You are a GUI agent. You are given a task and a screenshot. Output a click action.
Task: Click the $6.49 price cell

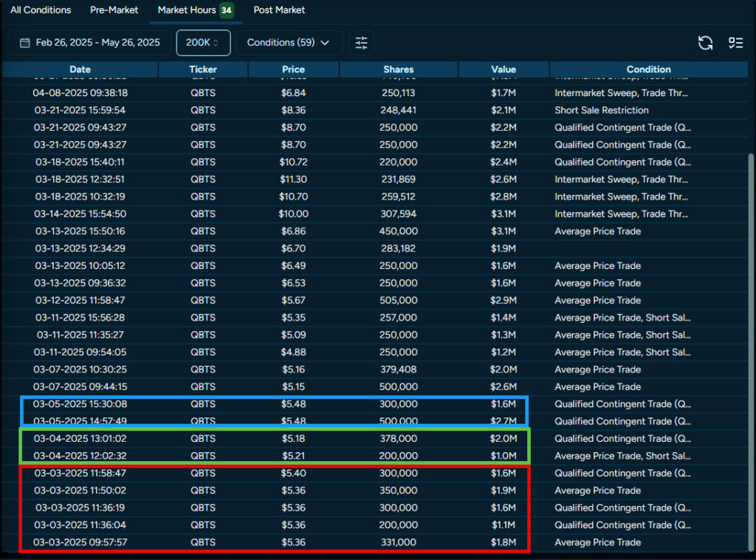click(293, 266)
